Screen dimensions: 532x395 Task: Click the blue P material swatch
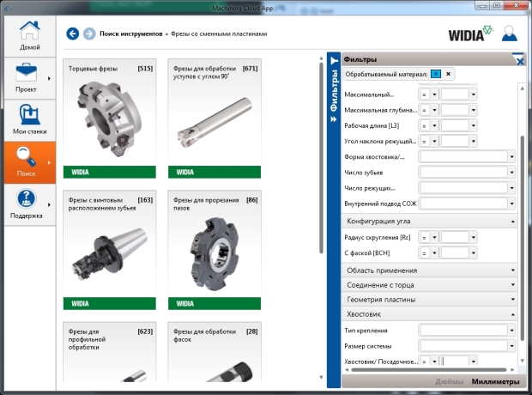tap(436, 74)
